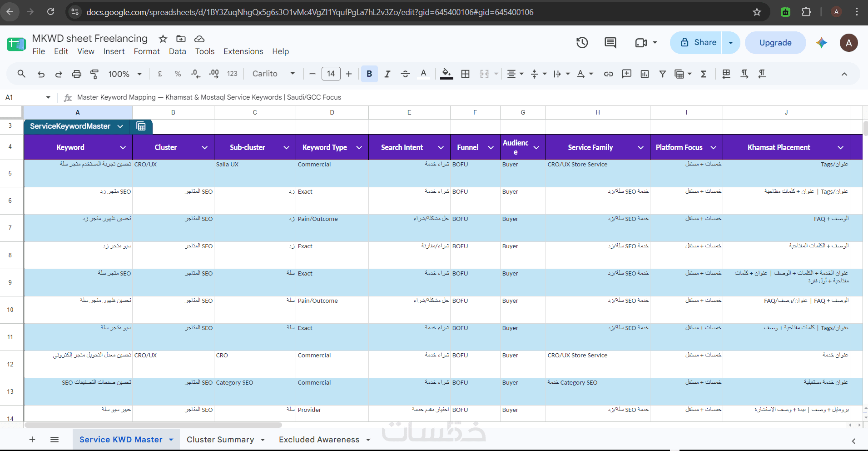The height and width of the screenshot is (451, 868).
Task: Activate the paint format tool
Action: click(x=94, y=74)
